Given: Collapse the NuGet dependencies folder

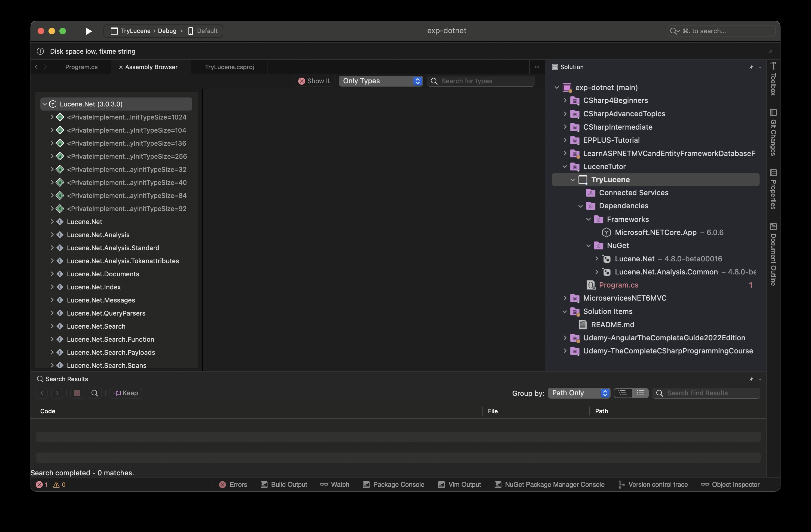Looking at the screenshot, I should pyautogui.click(x=588, y=246).
